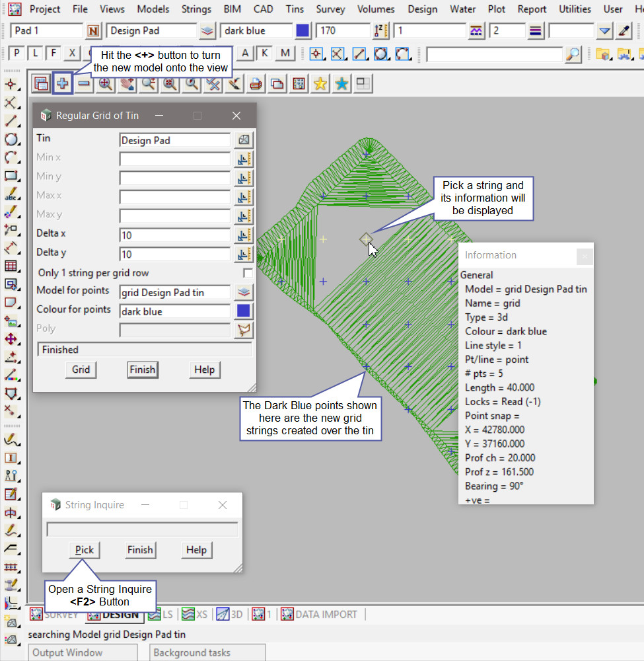Click the polygon pick icon next to Poly

tap(244, 330)
